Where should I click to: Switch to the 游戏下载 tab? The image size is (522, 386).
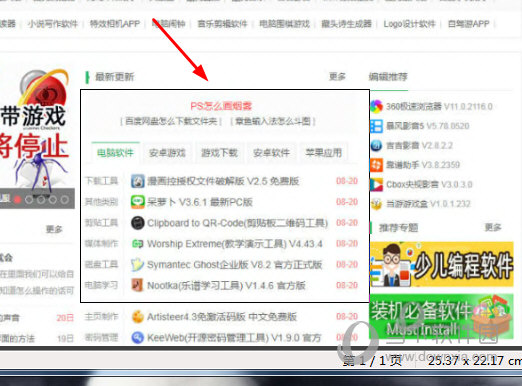[219, 153]
